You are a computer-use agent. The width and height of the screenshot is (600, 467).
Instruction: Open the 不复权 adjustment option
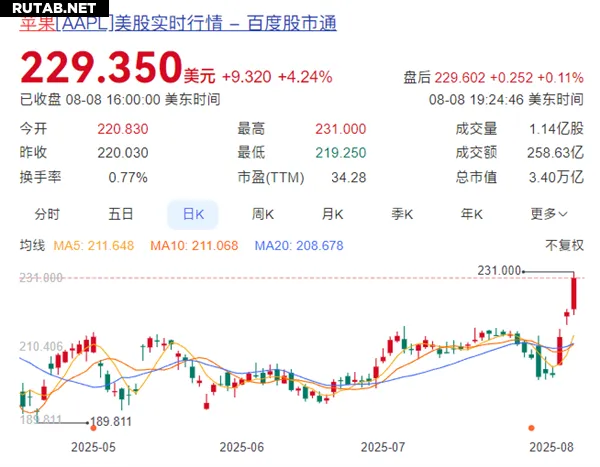pyautogui.click(x=564, y=245)
